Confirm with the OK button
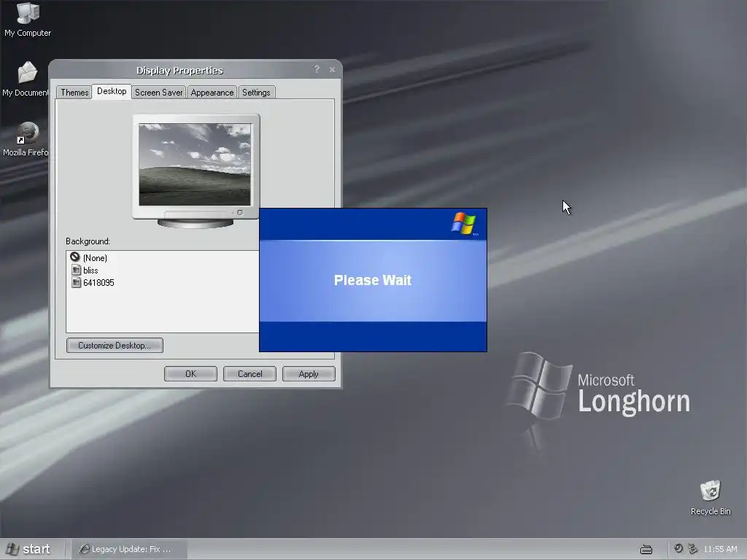Image resolution: width=747 pixels, height=560 pixels. pos(190,374)
